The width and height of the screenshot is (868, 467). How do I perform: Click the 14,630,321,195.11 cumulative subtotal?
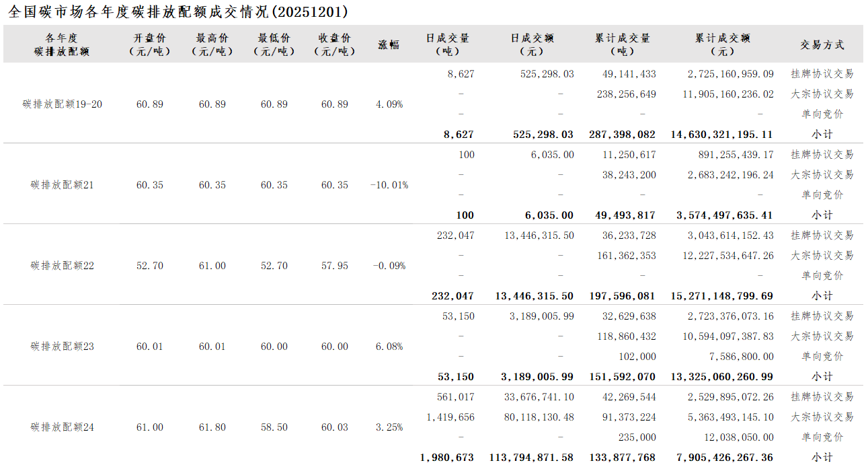click(721, 135)
